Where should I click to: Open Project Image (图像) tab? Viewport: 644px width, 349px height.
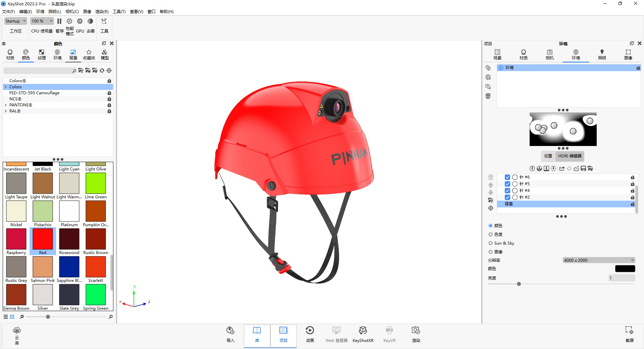628,55
